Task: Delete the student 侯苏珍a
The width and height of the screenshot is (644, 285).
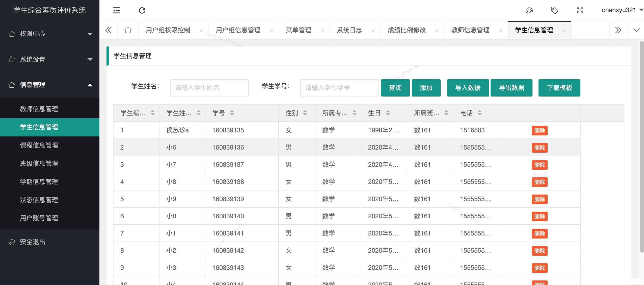Action: (540, 130)
